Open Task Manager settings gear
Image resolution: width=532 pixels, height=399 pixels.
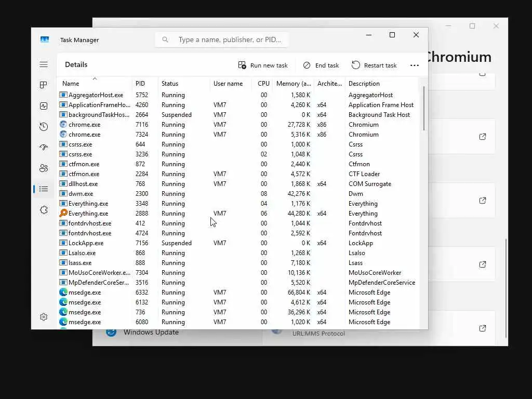click(x=44, y=317)
